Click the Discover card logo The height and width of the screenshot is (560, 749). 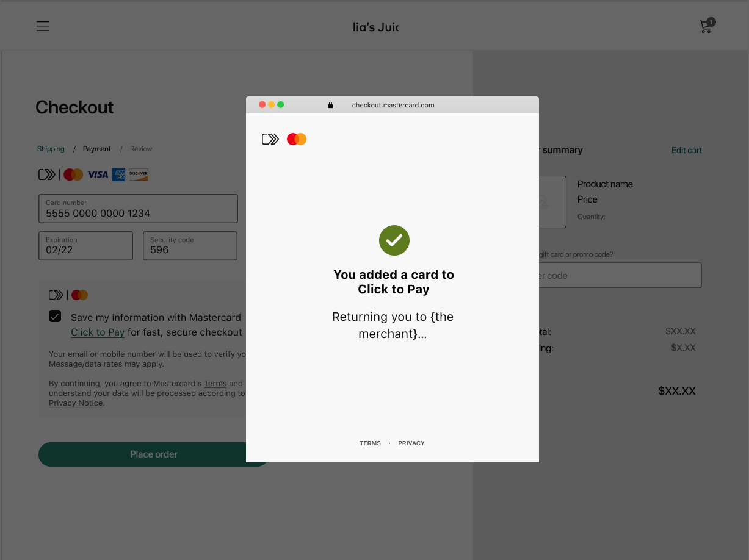(139, 175)
